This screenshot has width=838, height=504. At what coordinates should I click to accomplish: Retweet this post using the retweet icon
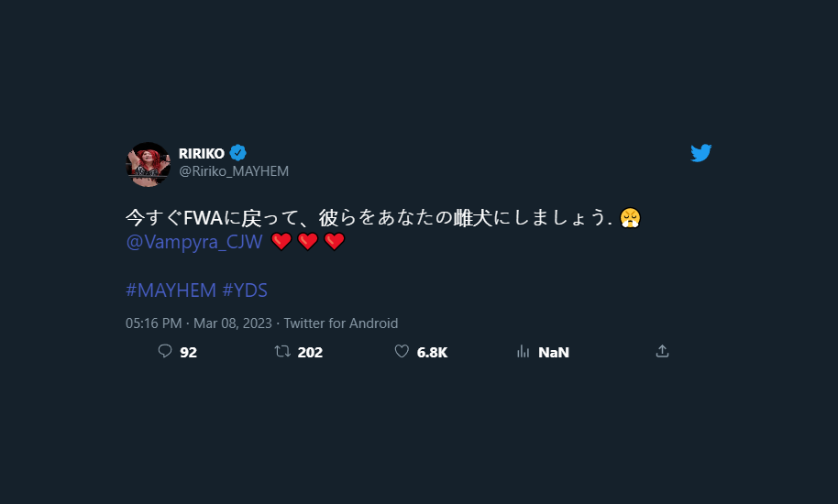coord(283,351)
